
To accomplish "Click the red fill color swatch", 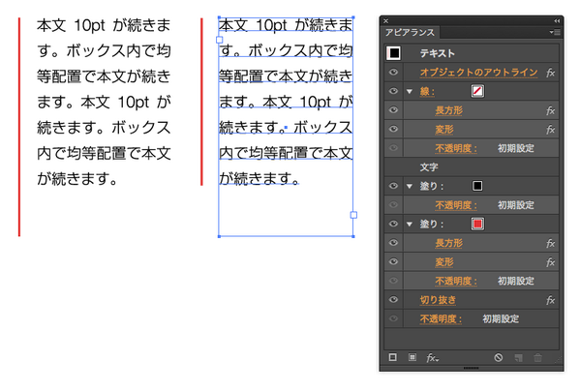I will tap(477, 224).
